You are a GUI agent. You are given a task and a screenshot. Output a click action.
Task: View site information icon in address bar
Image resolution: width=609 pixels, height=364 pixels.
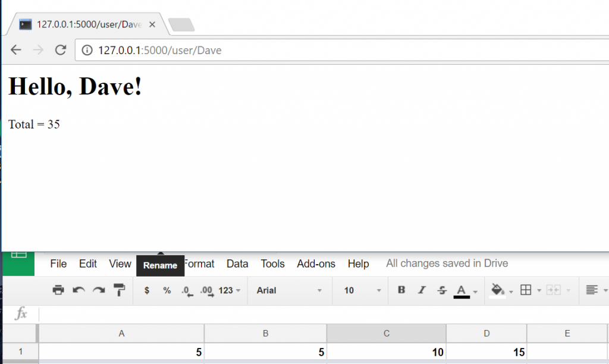coord(87,50)
